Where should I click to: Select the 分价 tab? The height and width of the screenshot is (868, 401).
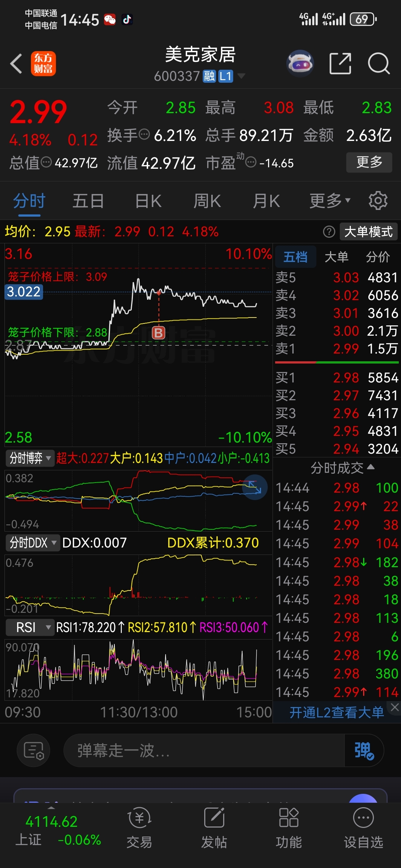pyautogui.click(x=378, y=257)
